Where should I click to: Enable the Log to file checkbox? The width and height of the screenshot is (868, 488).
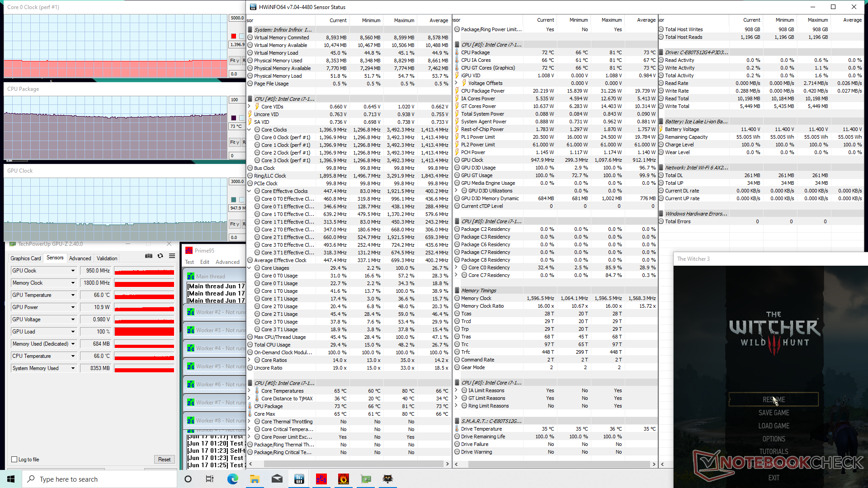[x=14, y=460]
